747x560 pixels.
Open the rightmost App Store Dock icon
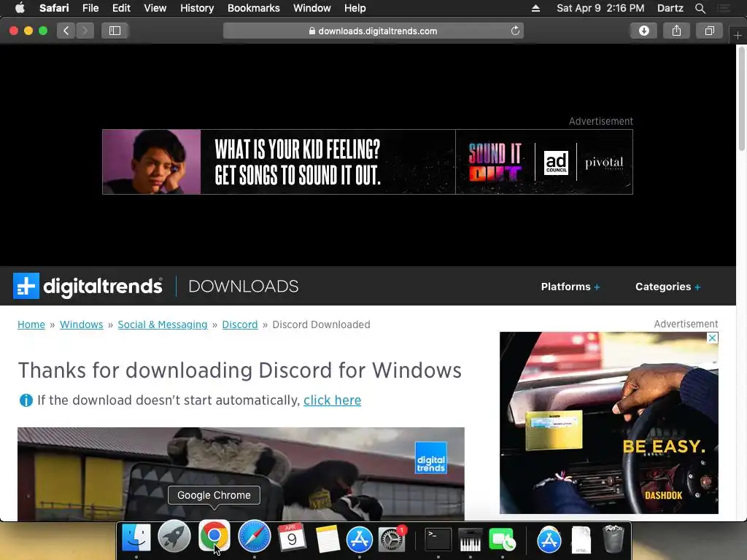click(x=549, y=540)
